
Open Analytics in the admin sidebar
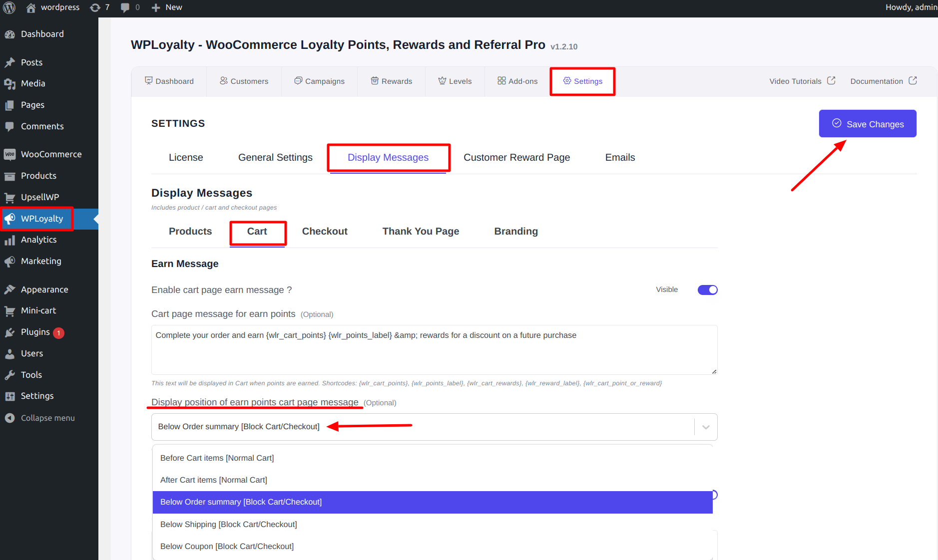point(38,240)
